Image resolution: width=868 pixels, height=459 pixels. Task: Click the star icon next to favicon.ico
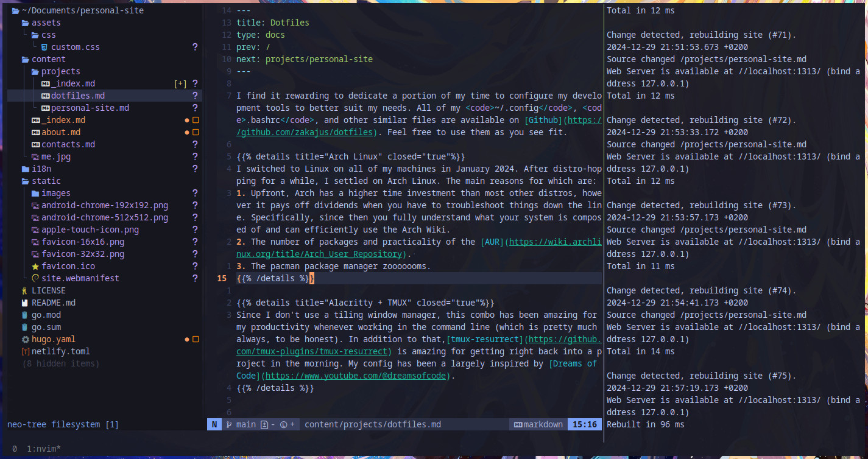35,266
